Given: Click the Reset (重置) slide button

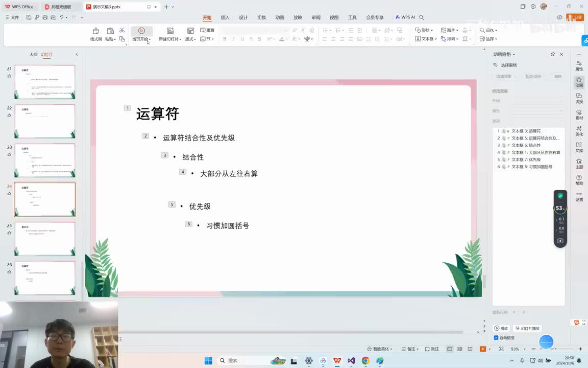Looking at the screenshot, I should 207,30.
